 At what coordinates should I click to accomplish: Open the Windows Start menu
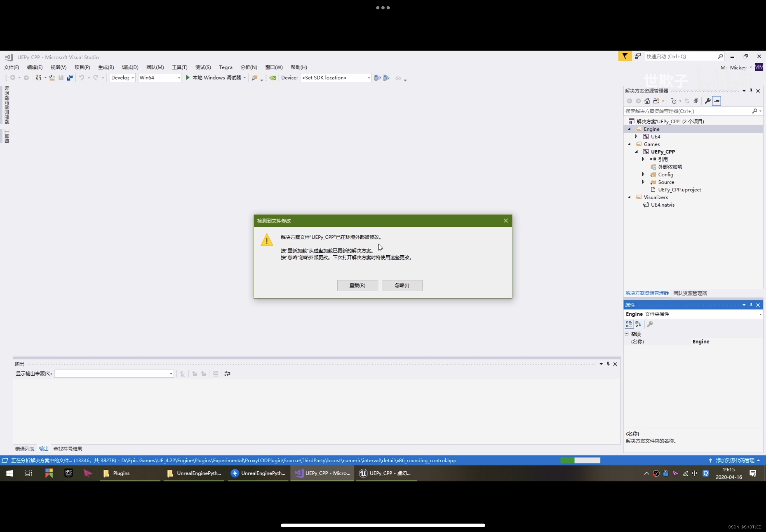(x=10, y=473)
